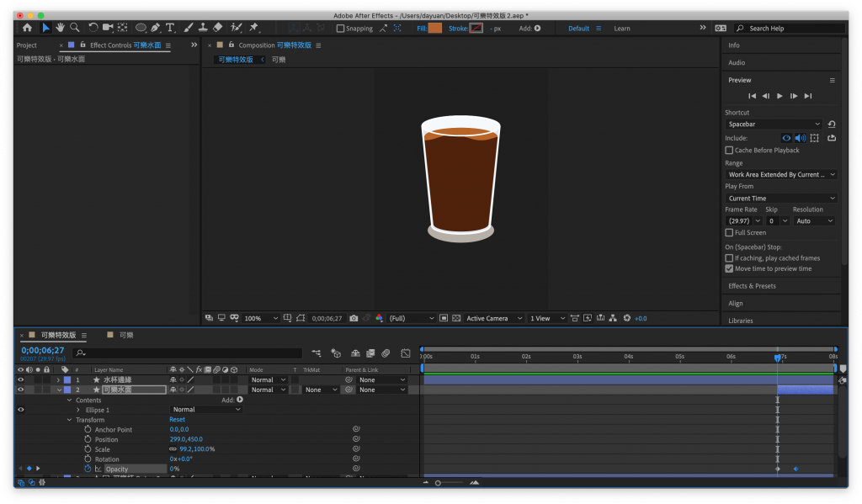Open the orange Fill color swatch

[434, 28]
